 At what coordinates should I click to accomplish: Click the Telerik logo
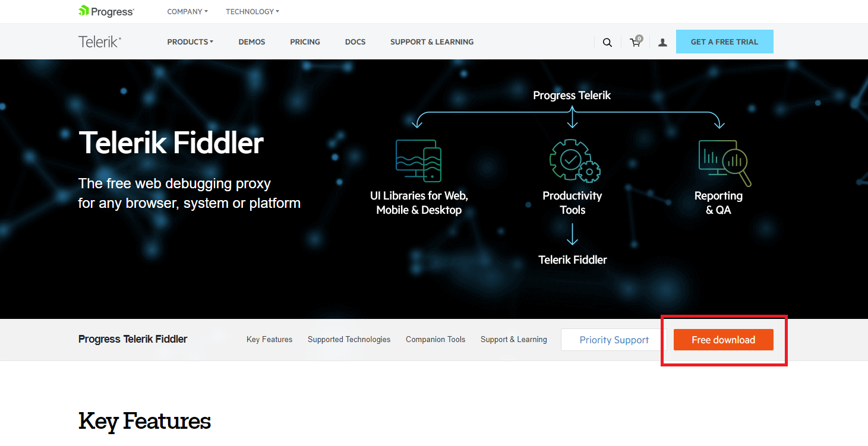point(100,42)
